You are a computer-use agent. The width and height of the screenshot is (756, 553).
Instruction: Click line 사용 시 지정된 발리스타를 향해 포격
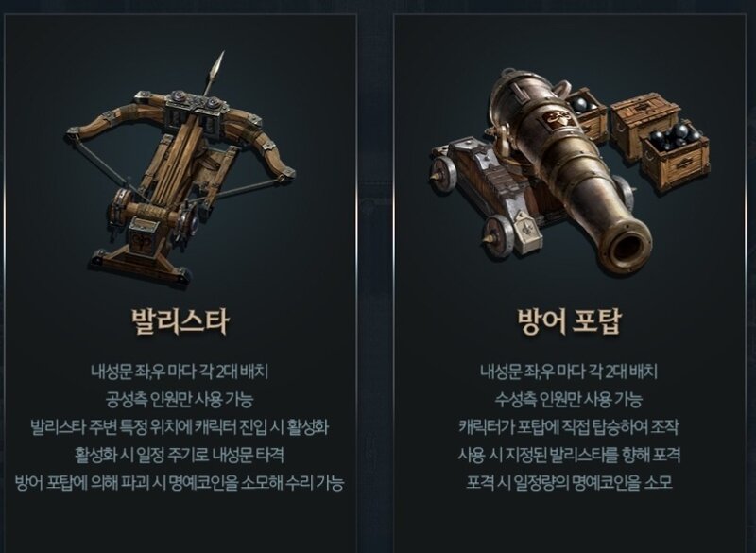click(569, 454)
